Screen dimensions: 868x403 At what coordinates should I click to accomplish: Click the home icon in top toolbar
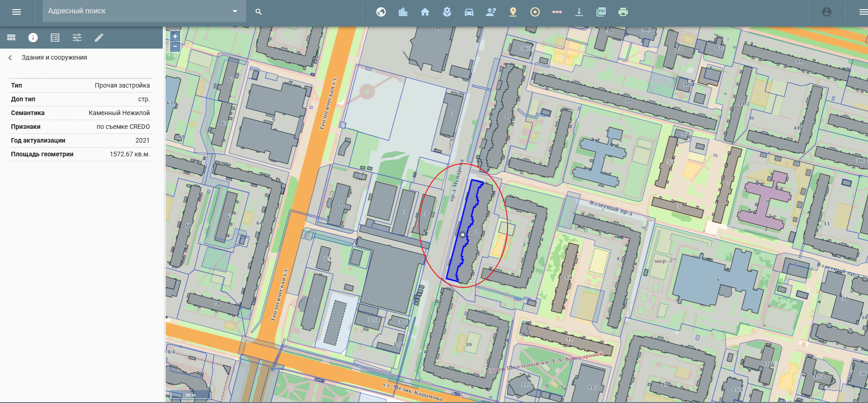425,12
